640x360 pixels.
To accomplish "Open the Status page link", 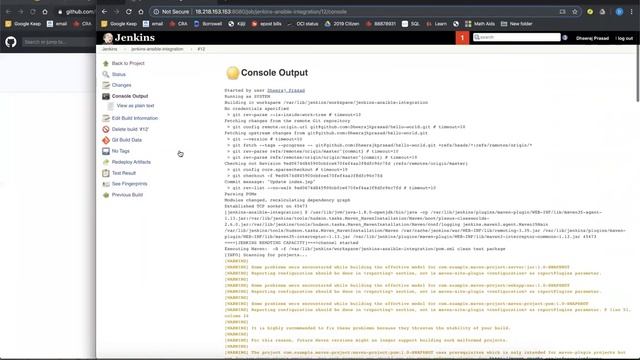I will coord(118,74).
